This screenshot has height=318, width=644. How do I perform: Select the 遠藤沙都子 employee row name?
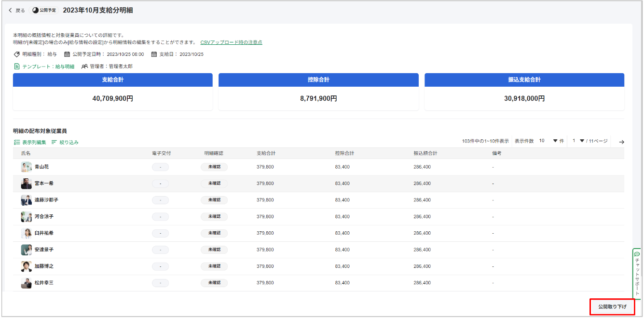click(46, 200)
